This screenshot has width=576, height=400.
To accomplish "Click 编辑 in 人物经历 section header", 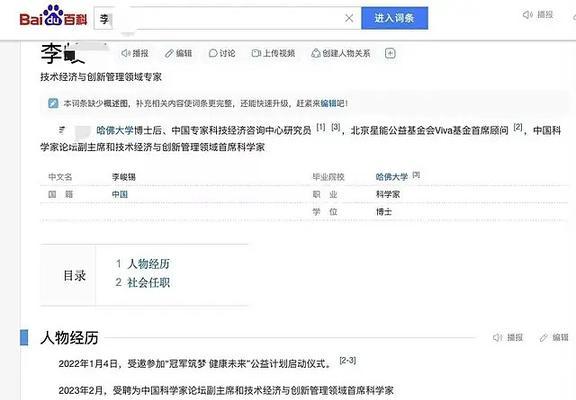I will (554, 338).
